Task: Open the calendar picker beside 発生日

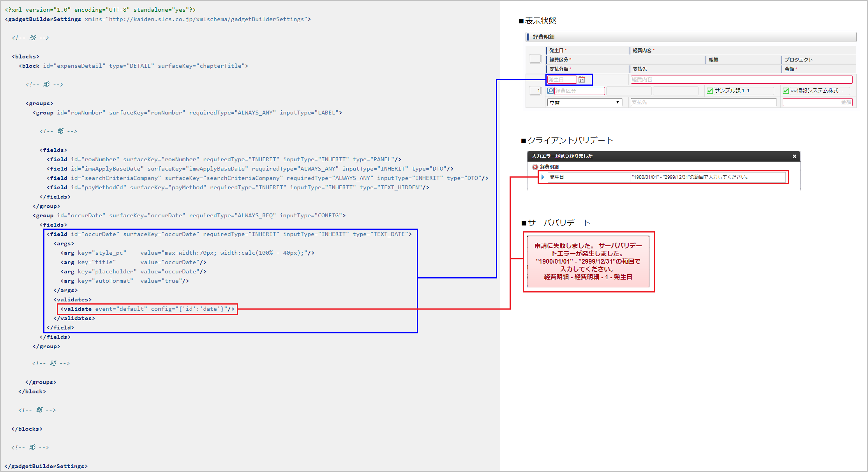Action: 582,79
